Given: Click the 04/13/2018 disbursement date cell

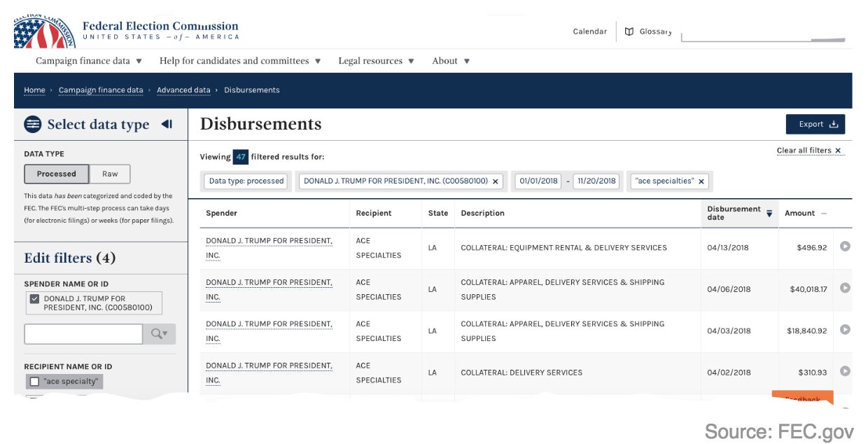Looking at the screenshot, I should click(x=729, y=247).
